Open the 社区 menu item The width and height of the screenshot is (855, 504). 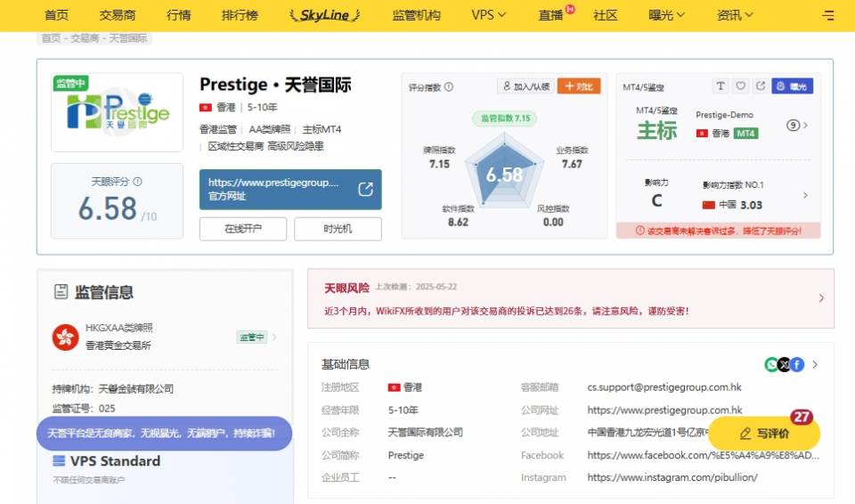(x=606, y=15)
